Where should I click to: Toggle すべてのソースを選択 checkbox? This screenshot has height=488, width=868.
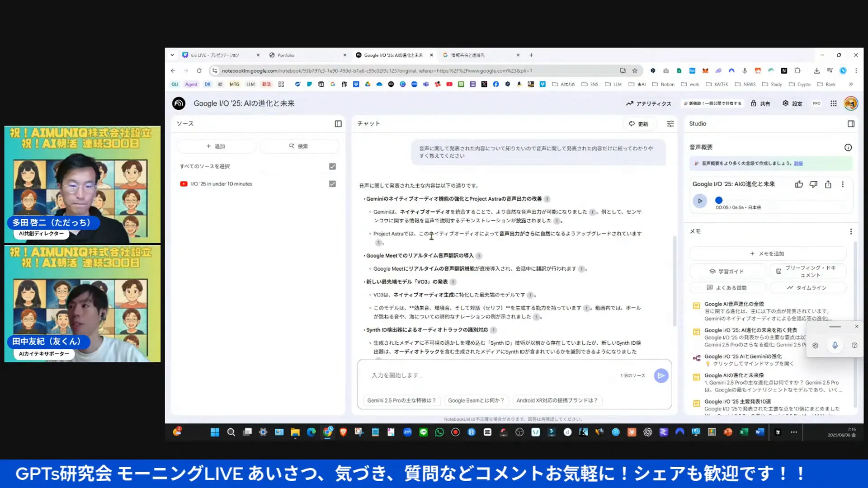click(332, 167)
